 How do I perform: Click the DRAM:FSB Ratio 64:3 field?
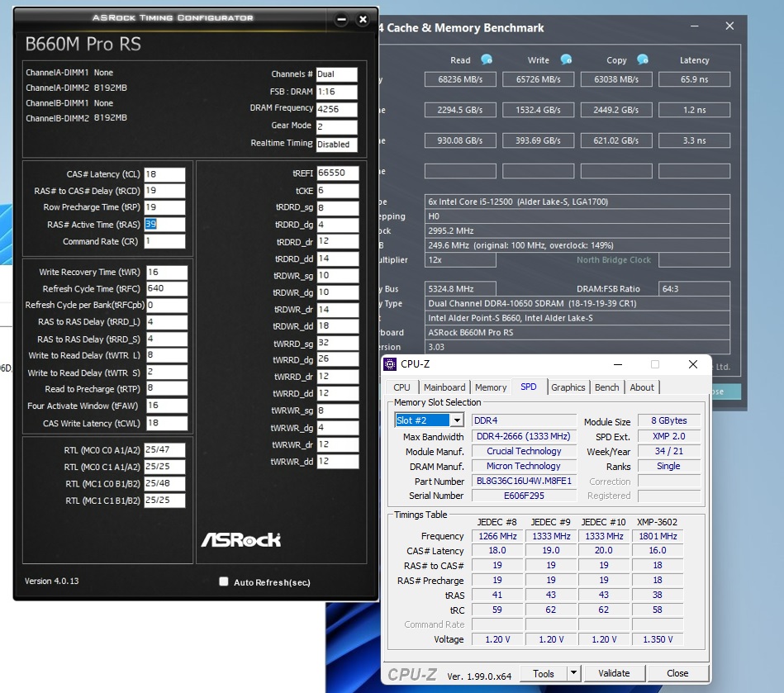(694, 289)
